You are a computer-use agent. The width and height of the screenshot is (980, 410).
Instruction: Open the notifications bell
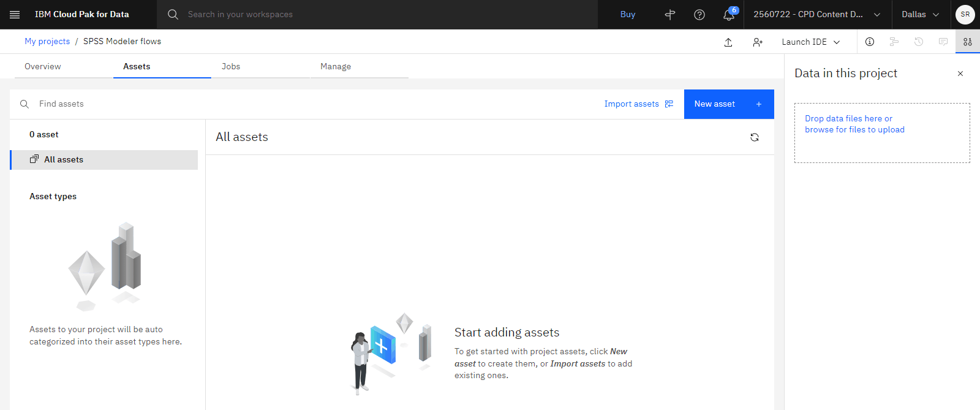[729, 15]
